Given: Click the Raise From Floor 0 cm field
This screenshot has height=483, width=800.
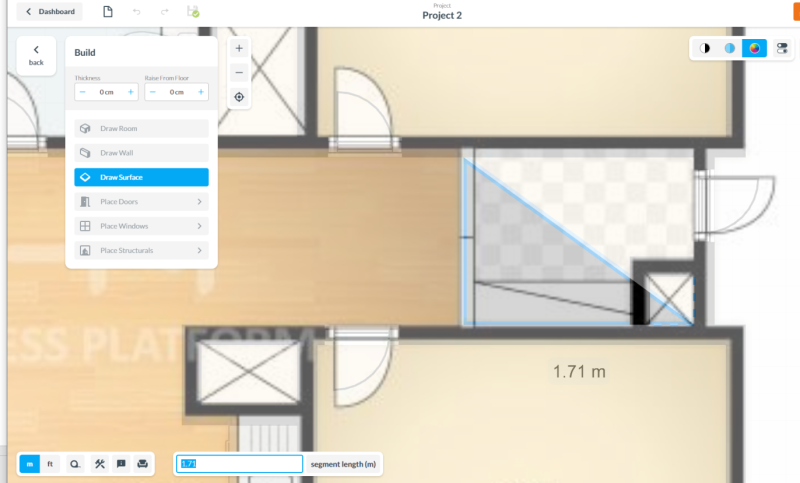Looking at the screenshot, I should [x=177, y=92].
